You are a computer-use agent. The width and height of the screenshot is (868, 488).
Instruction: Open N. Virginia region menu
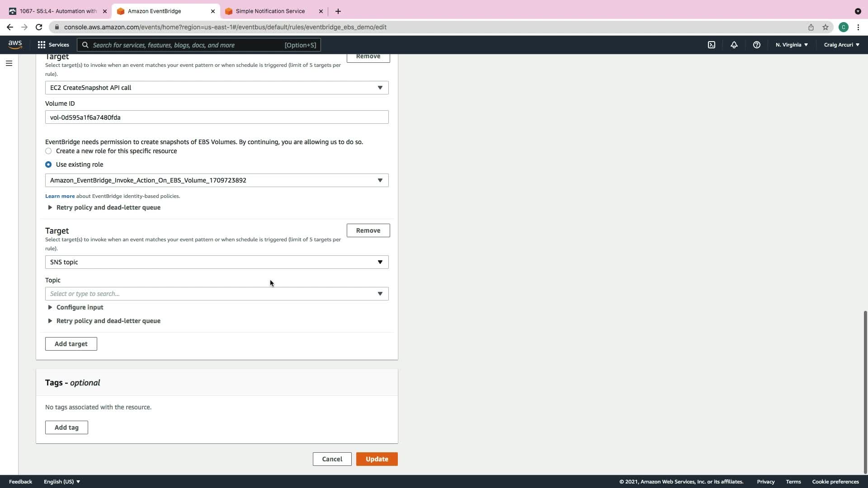792,45
